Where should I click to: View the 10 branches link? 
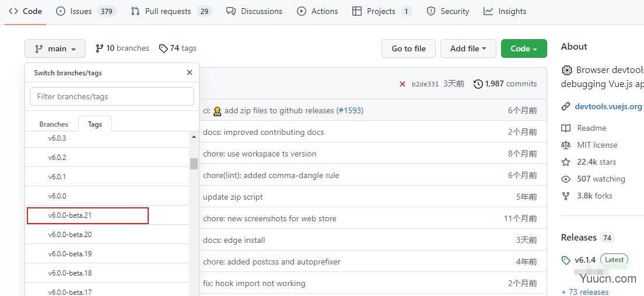point(122,48)
